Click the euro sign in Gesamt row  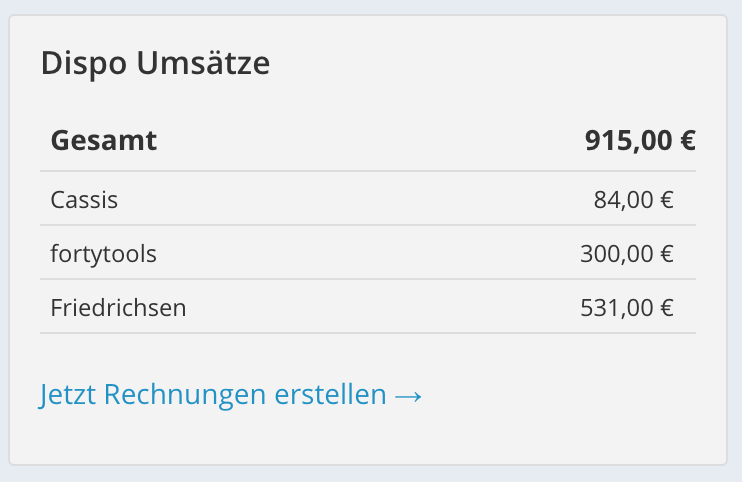coord(687,140)
